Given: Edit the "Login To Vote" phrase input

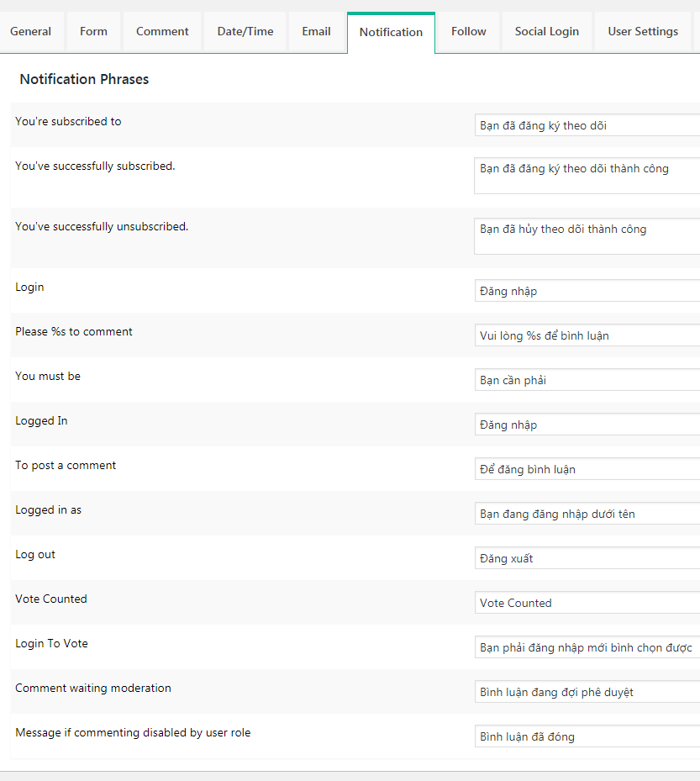Looking at the screenshot, I should pos(586,646).
